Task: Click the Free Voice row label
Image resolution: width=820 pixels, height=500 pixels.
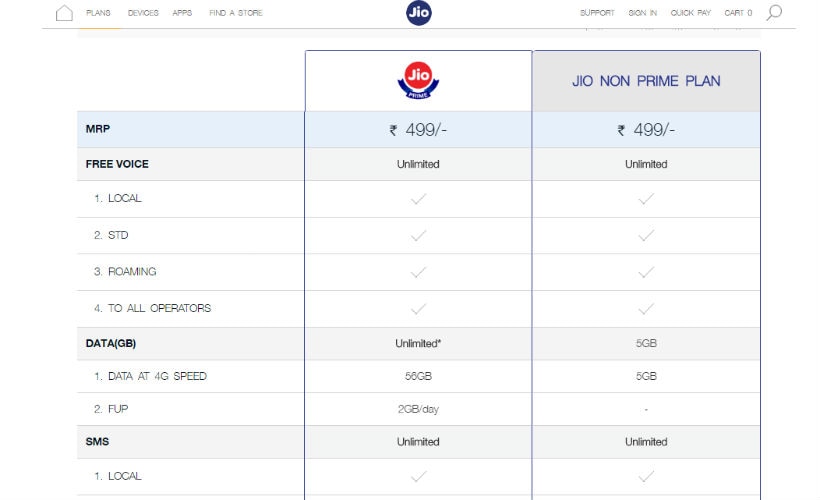Action: (117, 164)
